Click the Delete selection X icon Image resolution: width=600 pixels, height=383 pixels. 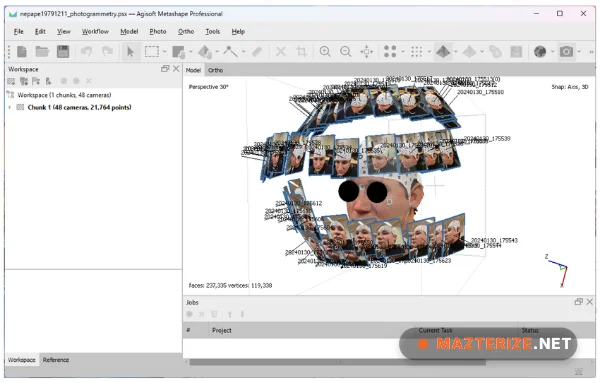281,51
